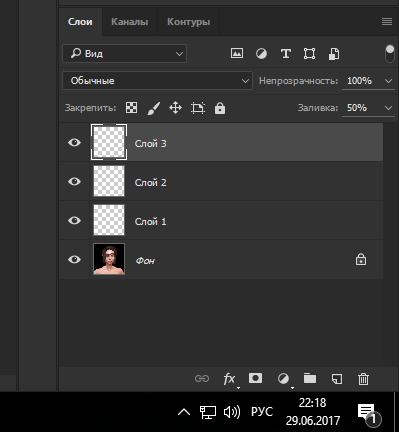
Task: Create a new layer icon
Action: 337,379
